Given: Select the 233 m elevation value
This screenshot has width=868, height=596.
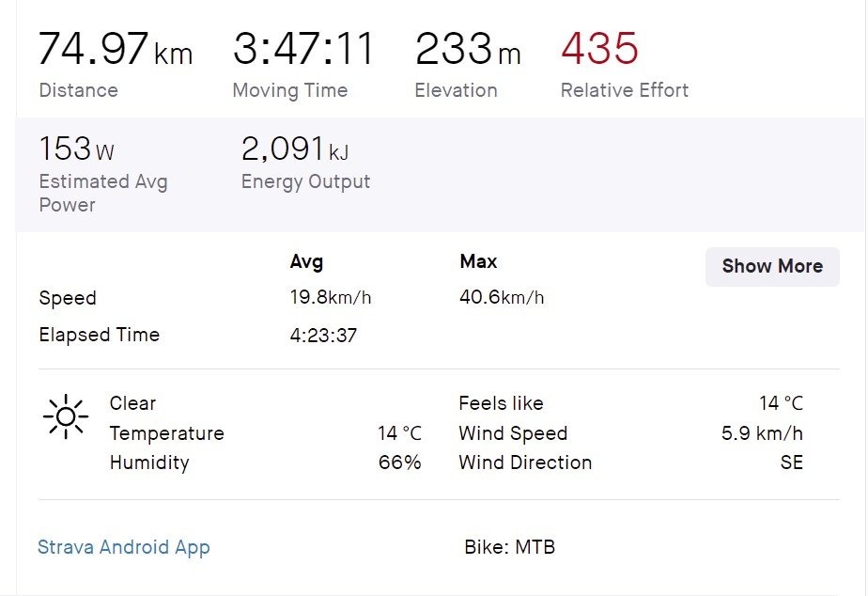Looking at the screenshot, I should (x=467, y=49).
